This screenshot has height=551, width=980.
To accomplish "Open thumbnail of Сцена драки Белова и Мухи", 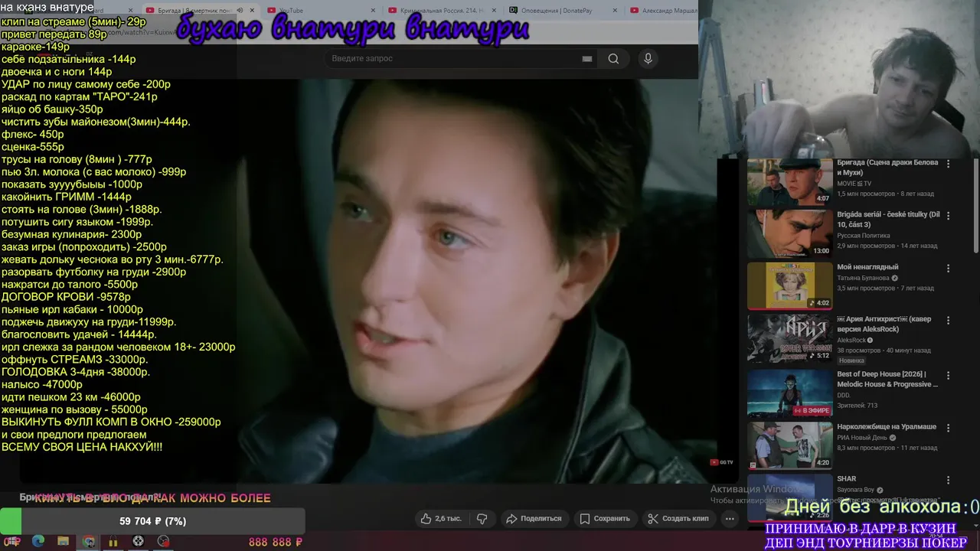I will coord(789,182).
